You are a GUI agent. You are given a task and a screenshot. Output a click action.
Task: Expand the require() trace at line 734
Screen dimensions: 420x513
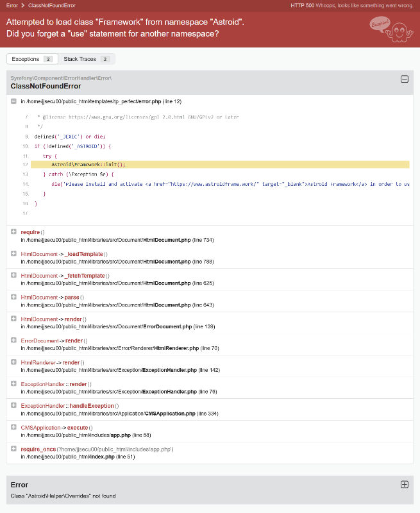click(13, 231)
